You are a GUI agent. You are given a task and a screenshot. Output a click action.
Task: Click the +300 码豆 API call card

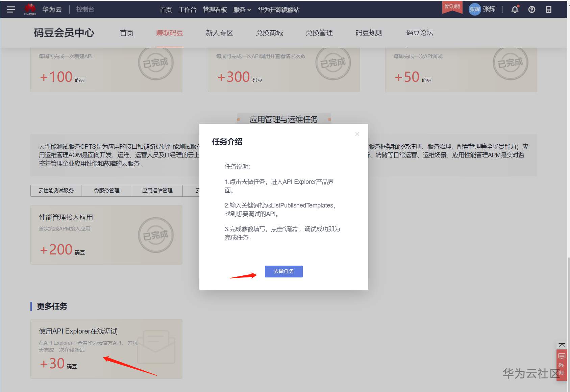click(x=284, y=70)
